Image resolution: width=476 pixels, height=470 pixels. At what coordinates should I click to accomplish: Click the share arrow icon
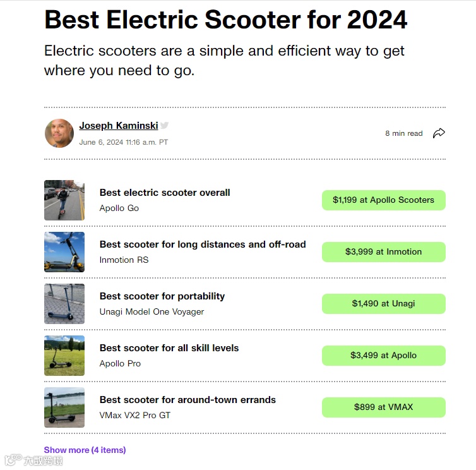tap(439, 133)
